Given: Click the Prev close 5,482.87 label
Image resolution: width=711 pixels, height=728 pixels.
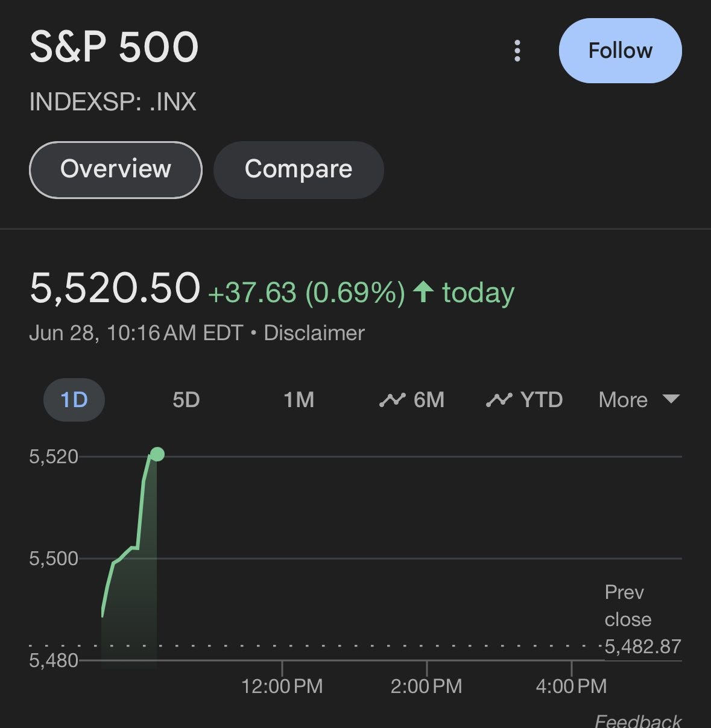Looking at the screenshot, I should [642, 619].
